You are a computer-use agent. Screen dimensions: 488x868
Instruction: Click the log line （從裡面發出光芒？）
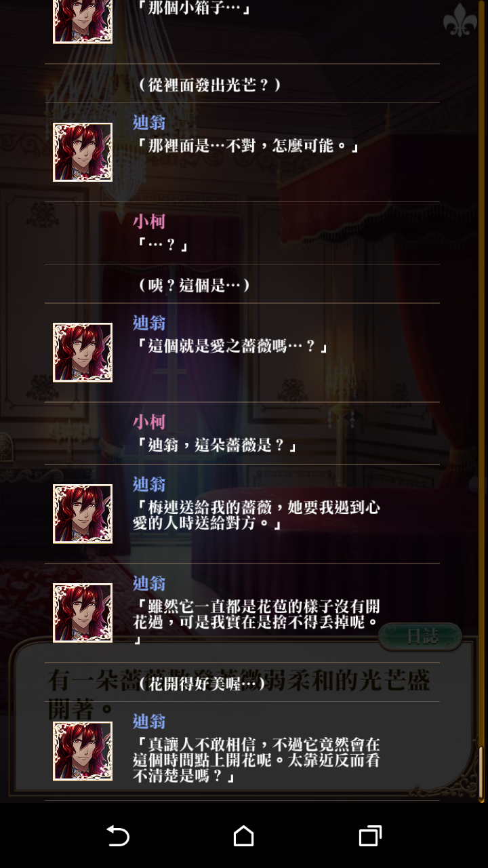tap(209, 85)
